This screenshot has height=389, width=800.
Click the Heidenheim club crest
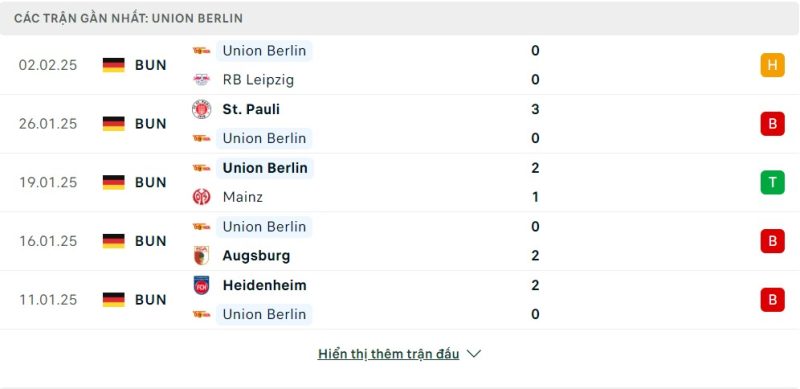(x=202, y=285)
